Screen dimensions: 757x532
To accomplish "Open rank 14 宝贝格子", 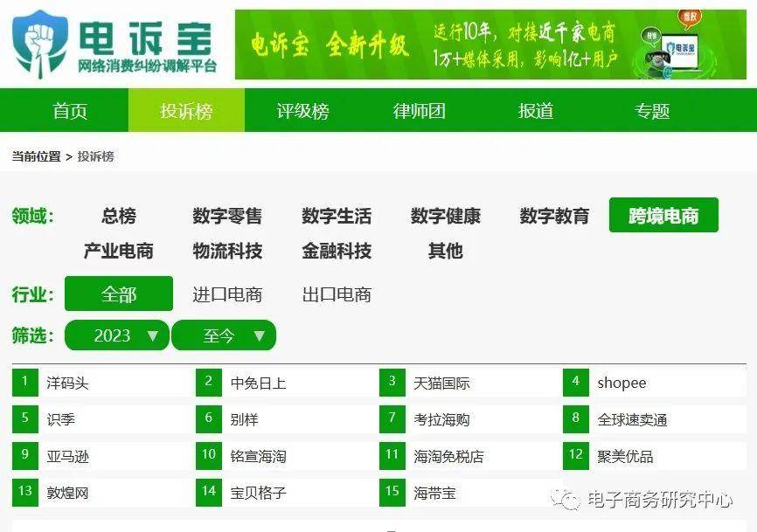I will (x=258, y=493).
